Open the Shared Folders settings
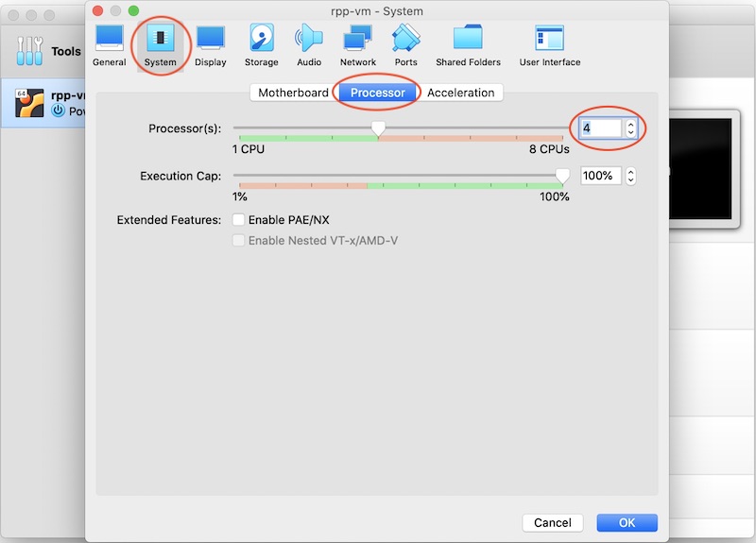756x543 pixels. (468, 45)
